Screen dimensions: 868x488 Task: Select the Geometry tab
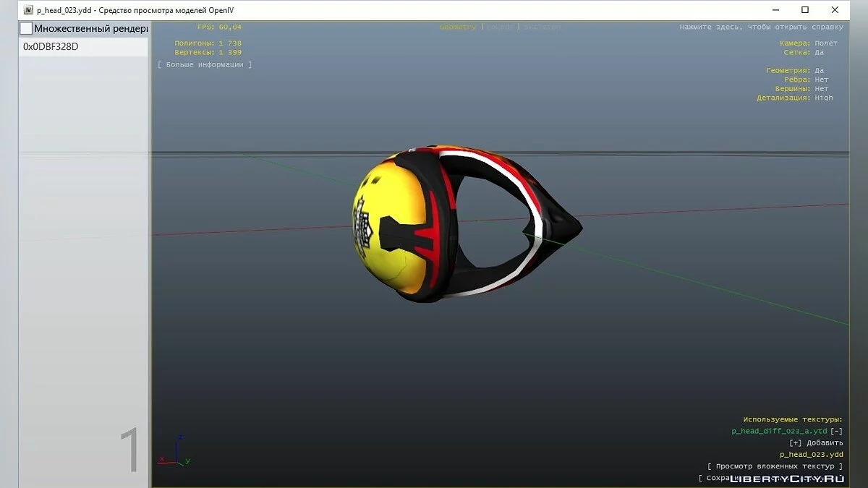tap(457, 27)
